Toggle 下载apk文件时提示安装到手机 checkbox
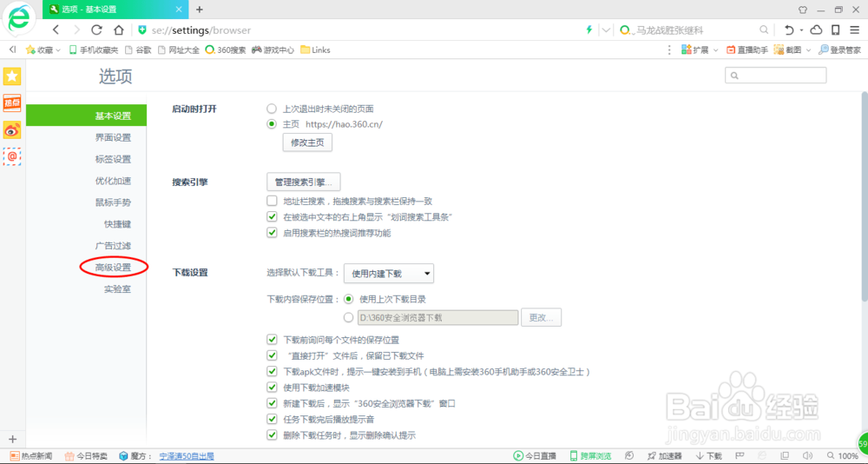 [x=272, y=371]
